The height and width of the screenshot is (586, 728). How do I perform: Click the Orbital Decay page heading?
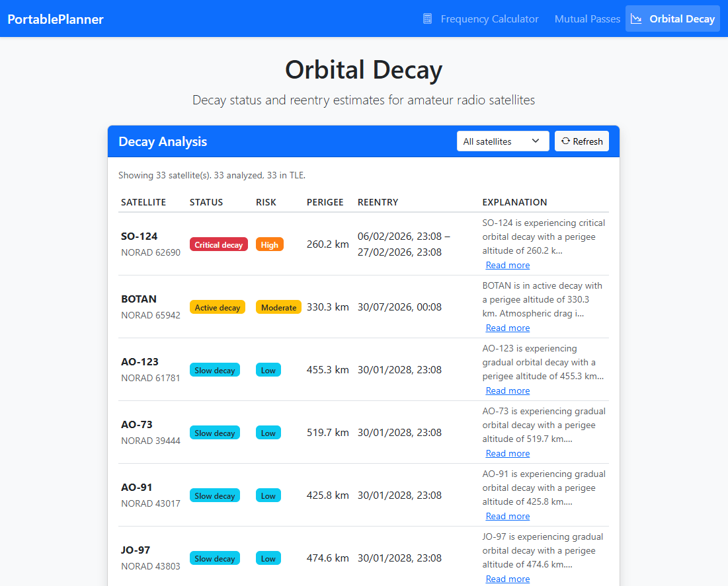(364, 69)
